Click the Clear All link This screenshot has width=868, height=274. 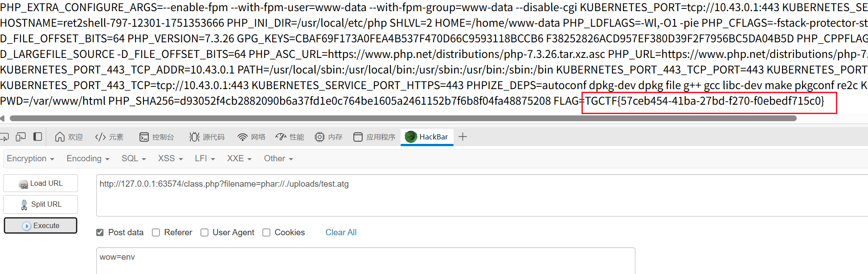click(341, 233)
